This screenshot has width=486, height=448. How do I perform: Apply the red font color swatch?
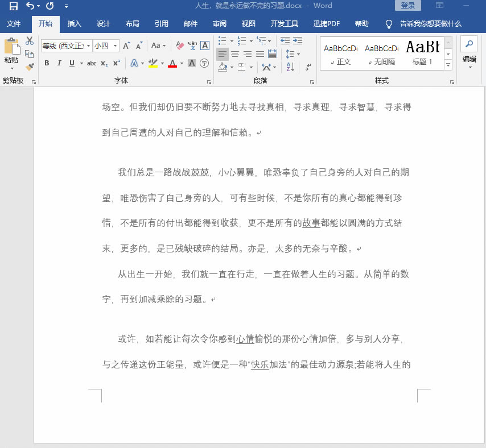[x=172, y=63]
